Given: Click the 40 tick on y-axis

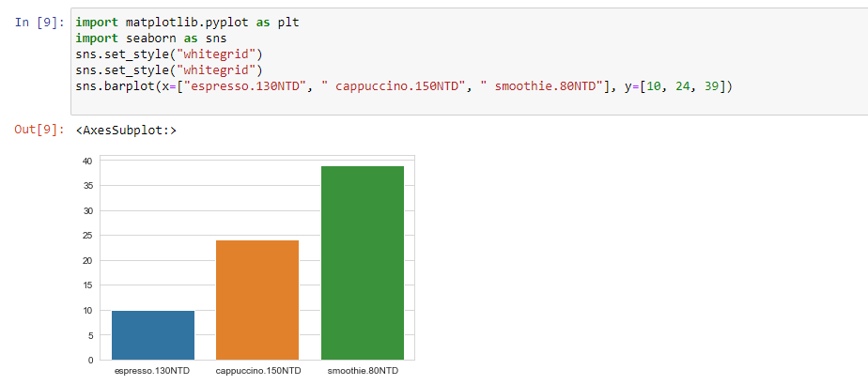Looking at the screenshot, I should 87,161.
